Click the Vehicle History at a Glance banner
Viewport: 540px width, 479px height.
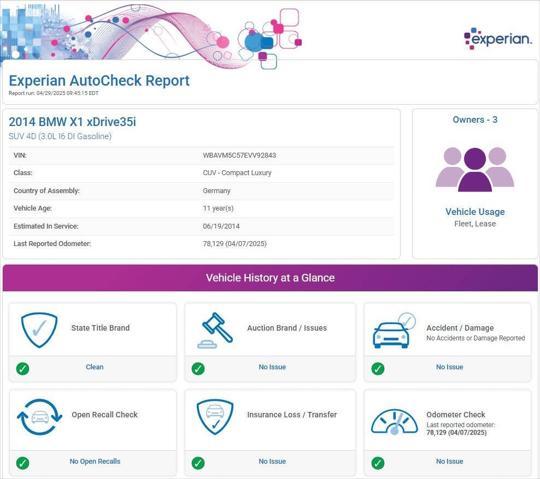[x=270, y=278]
